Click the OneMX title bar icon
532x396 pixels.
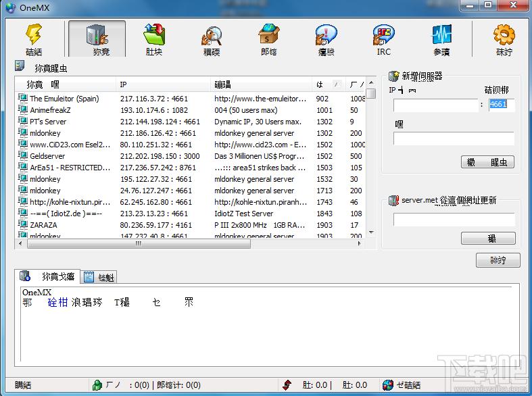(11, 7)
